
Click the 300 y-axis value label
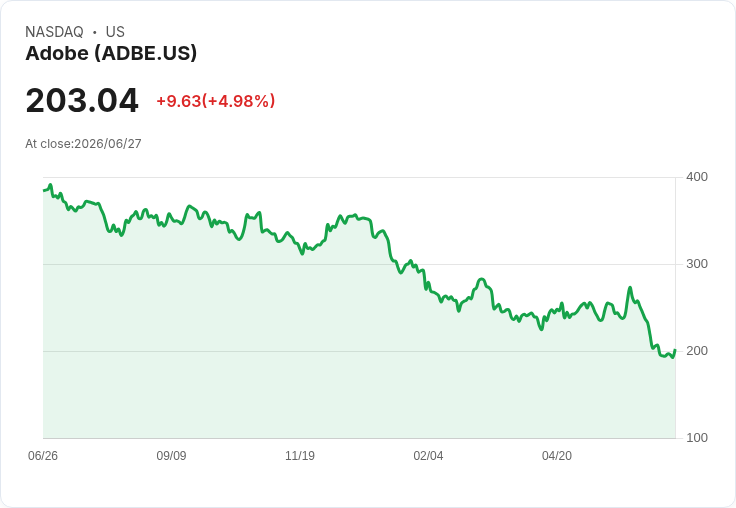coord(697,264)
